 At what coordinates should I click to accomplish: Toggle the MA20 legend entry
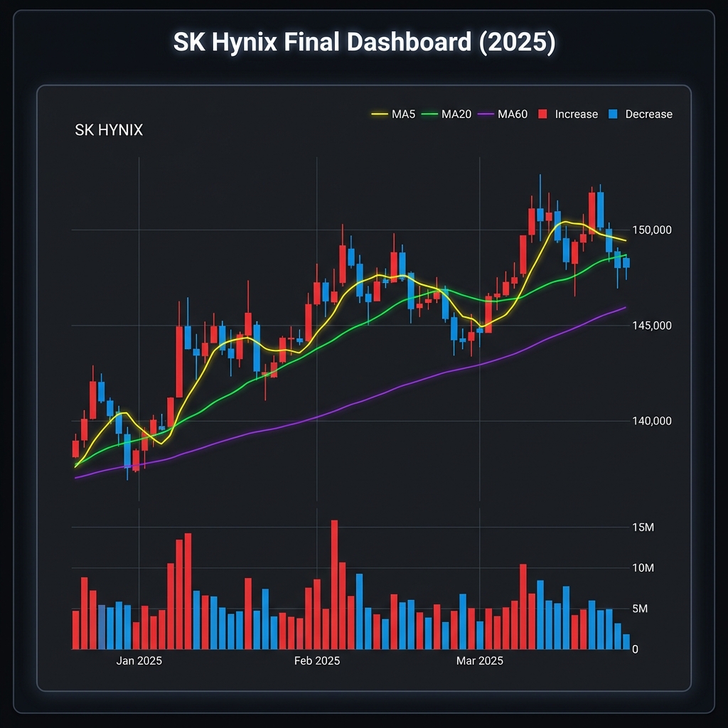446,114
